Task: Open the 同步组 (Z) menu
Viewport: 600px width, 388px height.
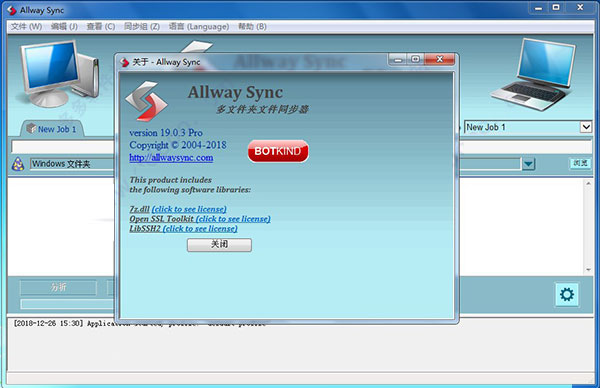Action: coord(142,26)
